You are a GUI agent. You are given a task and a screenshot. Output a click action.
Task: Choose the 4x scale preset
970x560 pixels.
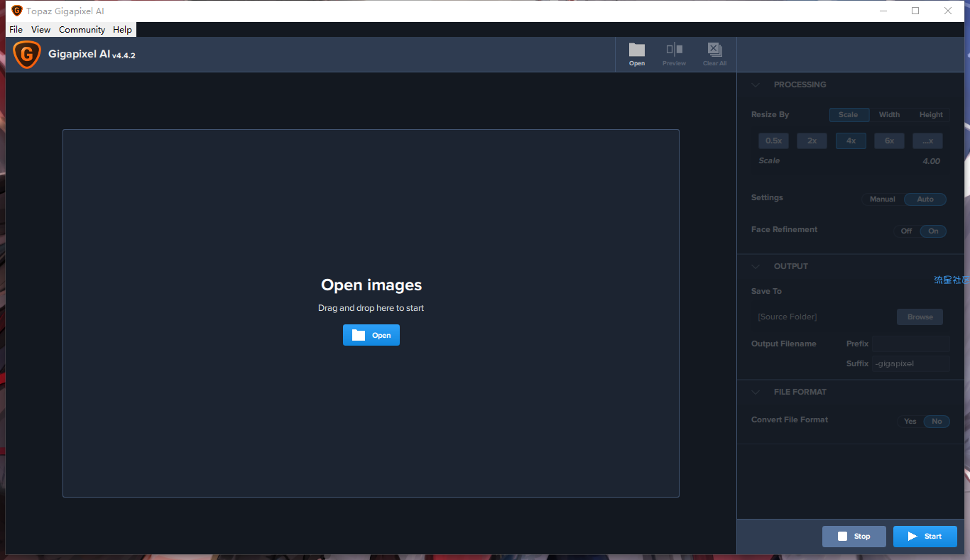tap(851, 141)
